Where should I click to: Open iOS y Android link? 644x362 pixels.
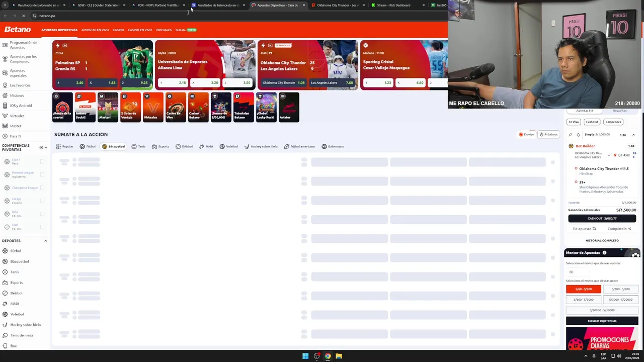tap(21, 106)
